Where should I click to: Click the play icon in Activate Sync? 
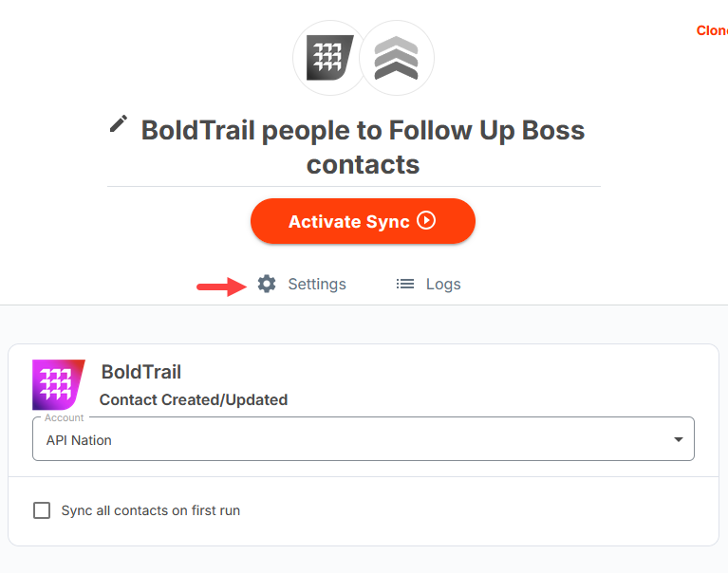[x=426, y=221]
